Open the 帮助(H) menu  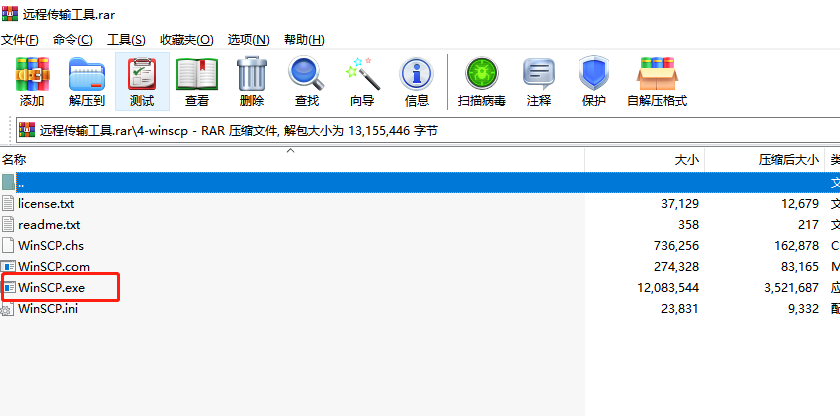pyautogui.click(x=304, y=40)
